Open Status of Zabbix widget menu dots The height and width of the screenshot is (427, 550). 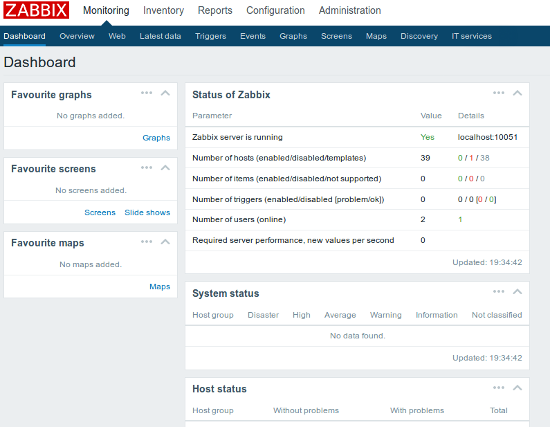(x=498, y=93)
